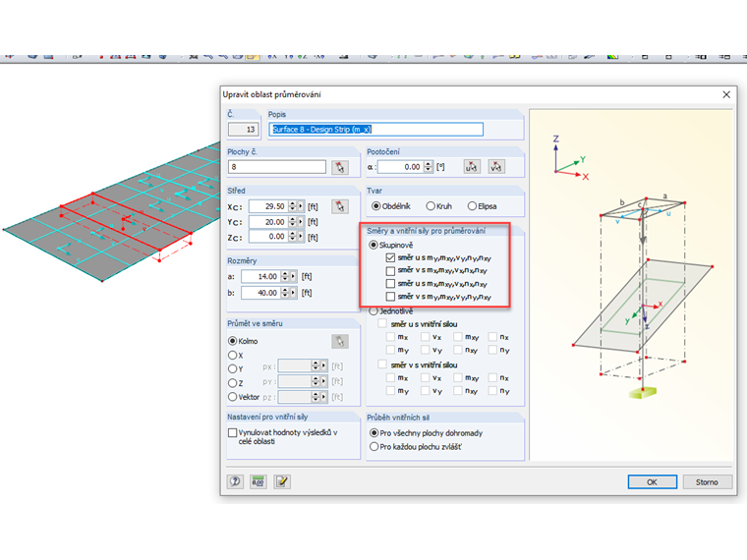
Task: Uncheck first 'směr u s my,mxy,vy,ny,nxy' checkbox
Action: (390, 257)
